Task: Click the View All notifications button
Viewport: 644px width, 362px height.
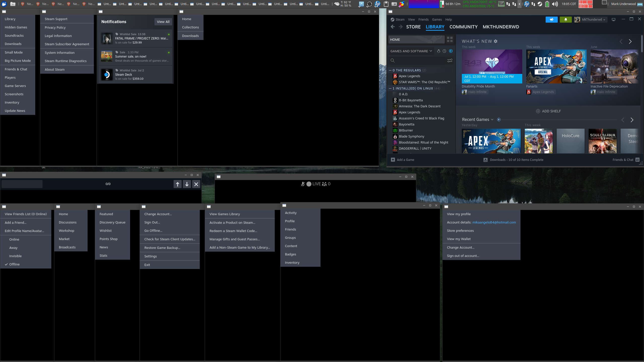Action: point(163,22)
